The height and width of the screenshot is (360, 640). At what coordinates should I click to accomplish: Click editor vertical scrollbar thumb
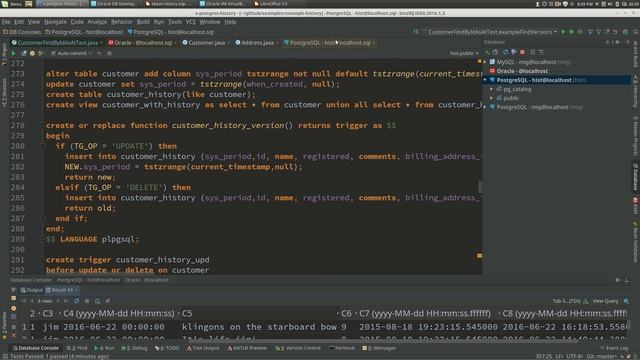pyautogui.click(x=480, y=187)
